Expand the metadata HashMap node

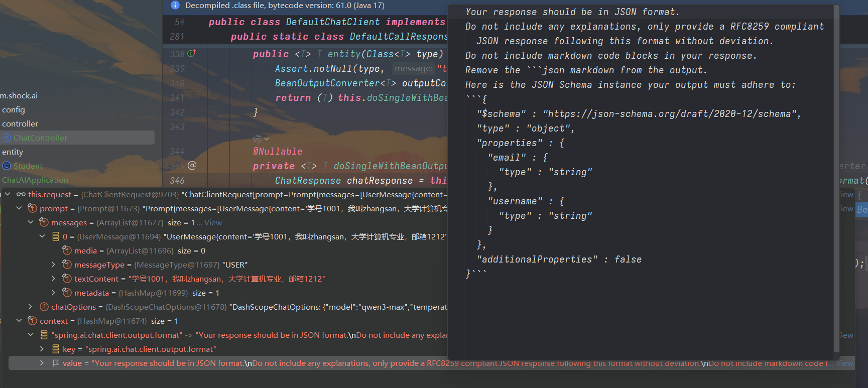click(53, 293)
